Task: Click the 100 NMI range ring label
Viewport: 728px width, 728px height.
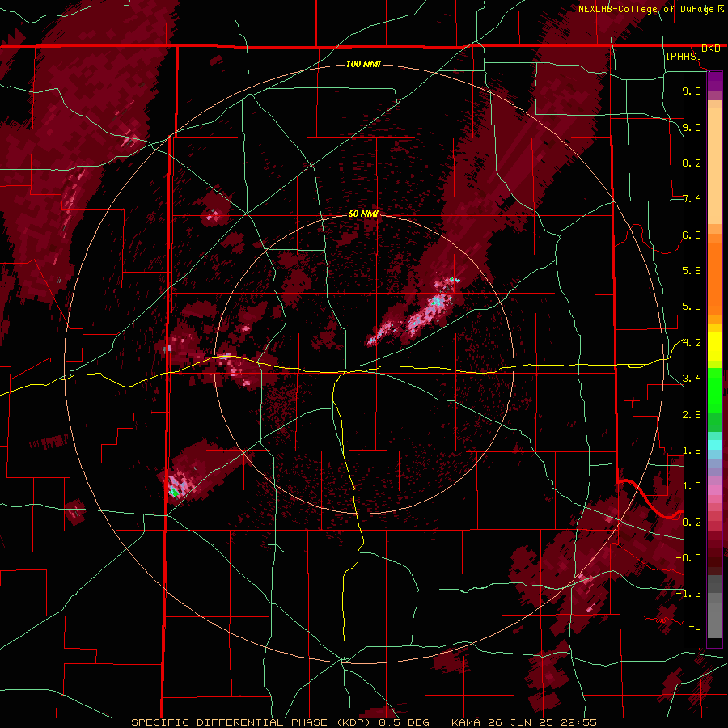Action: point(363,64)
